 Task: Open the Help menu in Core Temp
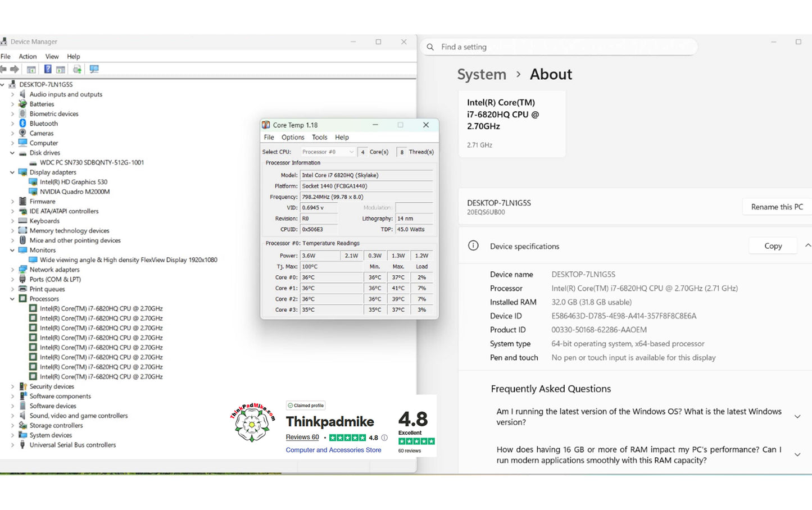coord(342,137)
